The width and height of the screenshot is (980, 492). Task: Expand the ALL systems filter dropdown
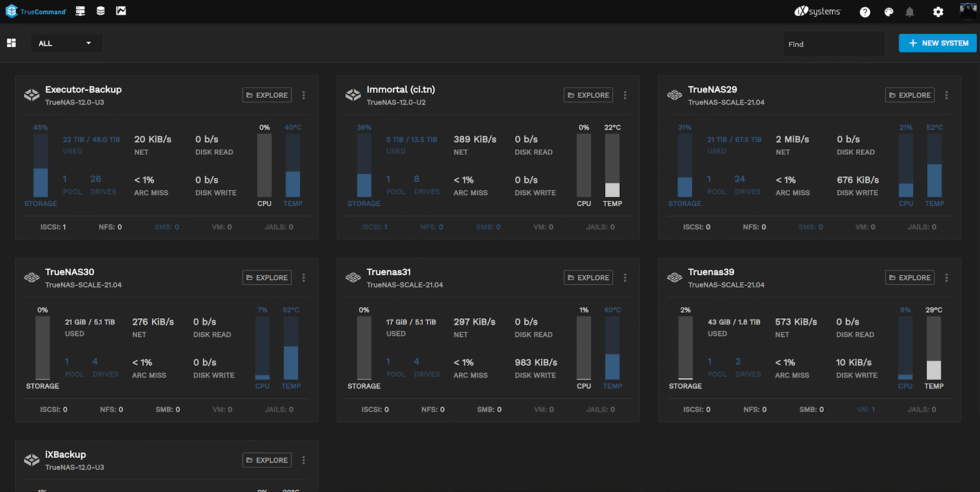point(66,43)
